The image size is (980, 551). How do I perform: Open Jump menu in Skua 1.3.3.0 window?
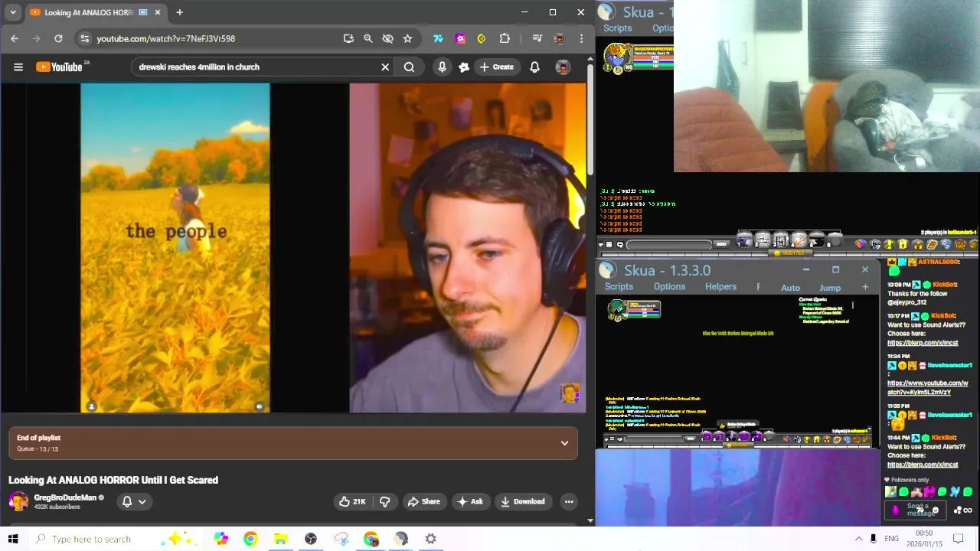tap(830, 287)
